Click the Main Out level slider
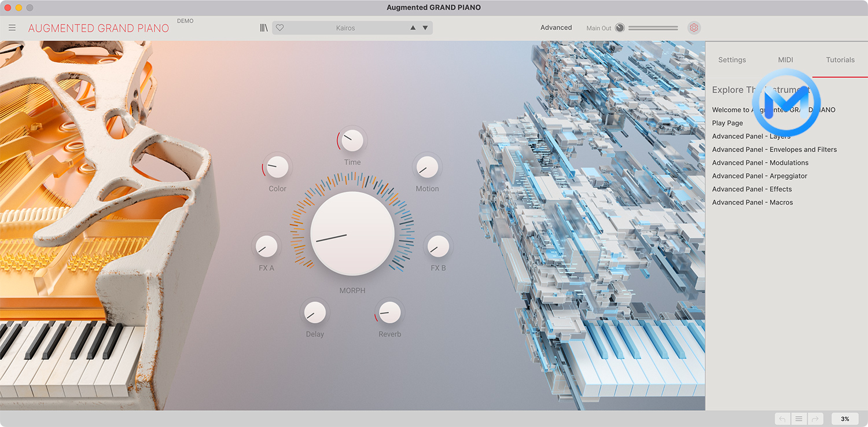Viewport: 868px width, 427px height. [654, 27]
